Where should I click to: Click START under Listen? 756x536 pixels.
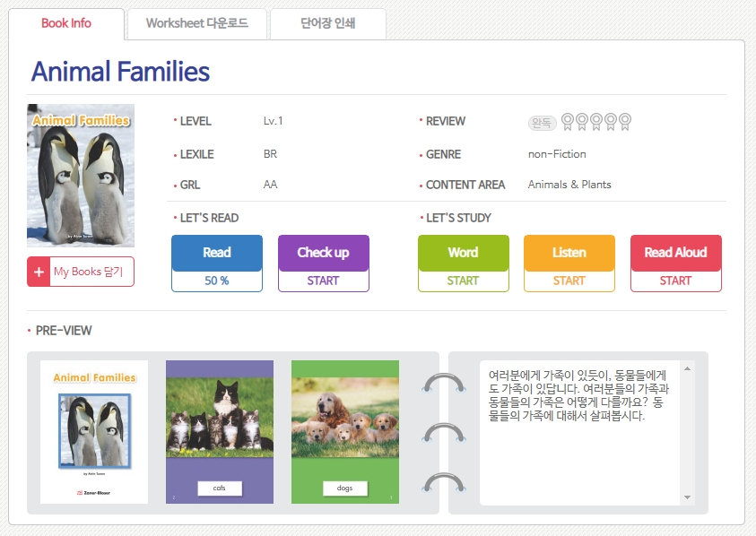click(569, 281)
